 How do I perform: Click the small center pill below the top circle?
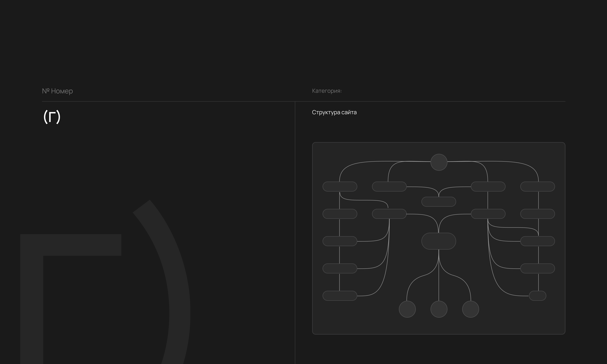coord(438,202)
